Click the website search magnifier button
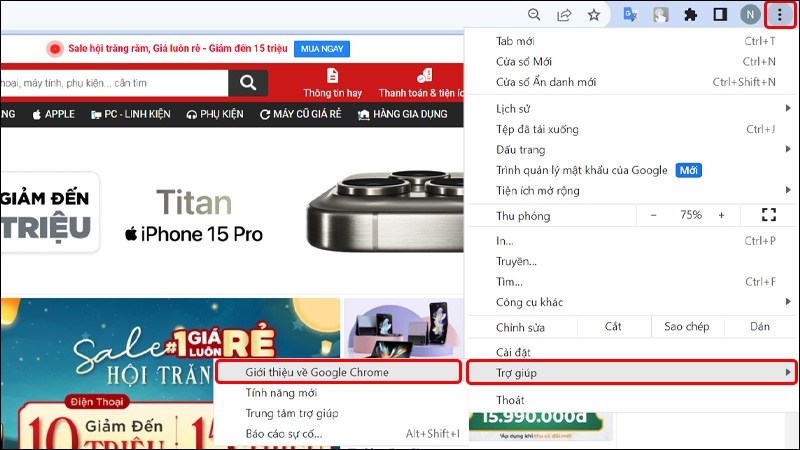This screenshot has width=800, height=450. coord(248,83)
